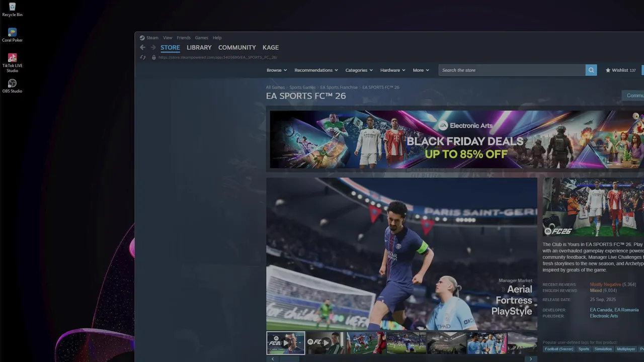Click the padlock icon beside the URL

(154, 57)
